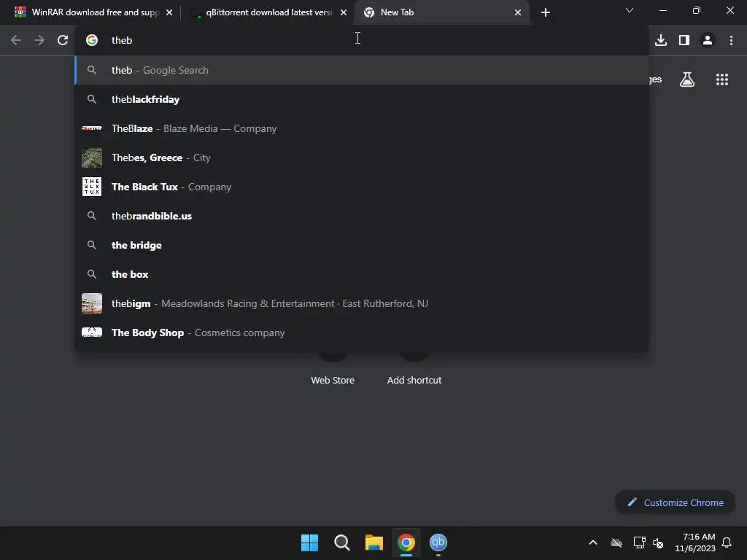This screenshot has width=747, height=560.
Task: Open the Chrome downloads icon
Action: [661, 40]
